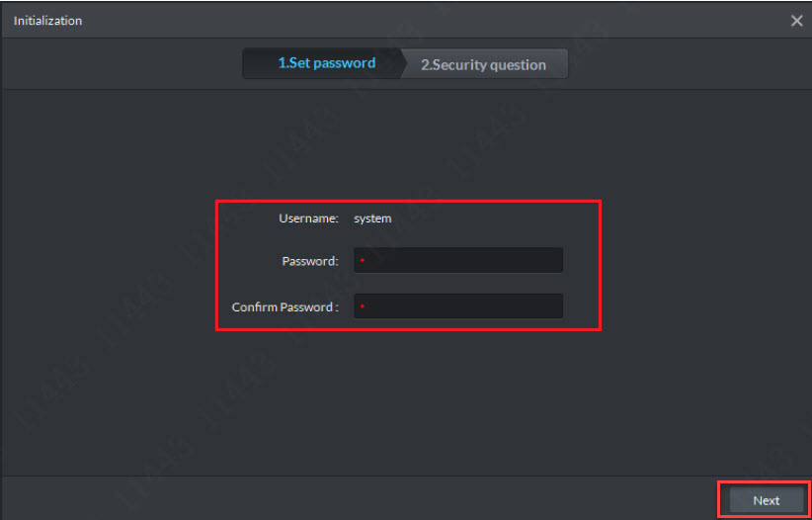Click the red marker in Confirm Password
This screenshot has width=812, height=520.
tap(363, 307)
